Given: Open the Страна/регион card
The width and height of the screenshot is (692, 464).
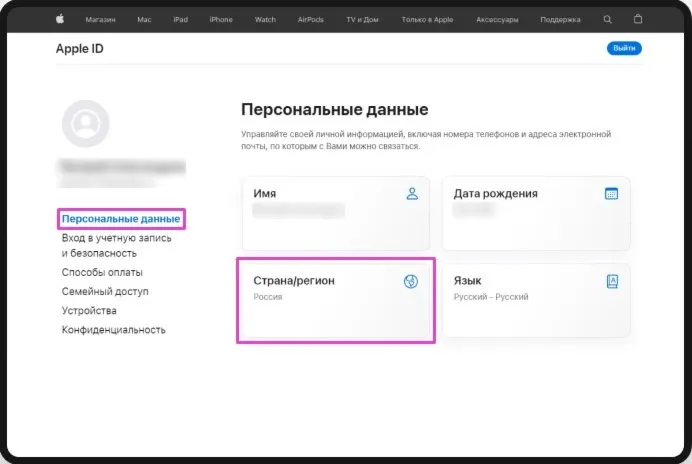Looking at the screenshot, I should [x=336, y=301].
